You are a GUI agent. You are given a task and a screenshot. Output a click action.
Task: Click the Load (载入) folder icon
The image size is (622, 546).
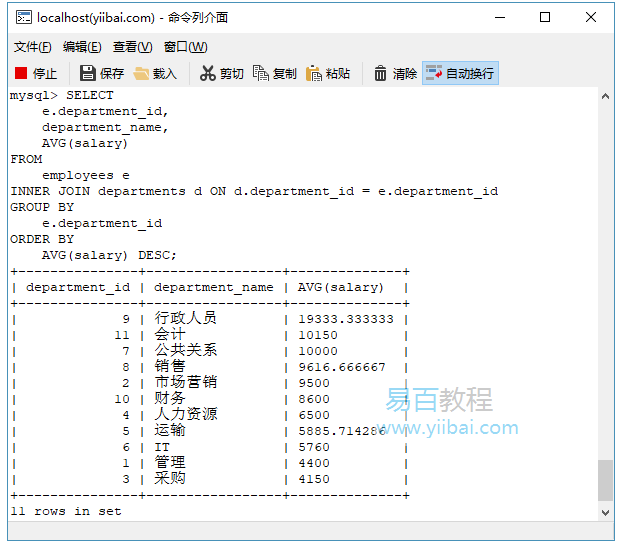click(x=142, y=73)
